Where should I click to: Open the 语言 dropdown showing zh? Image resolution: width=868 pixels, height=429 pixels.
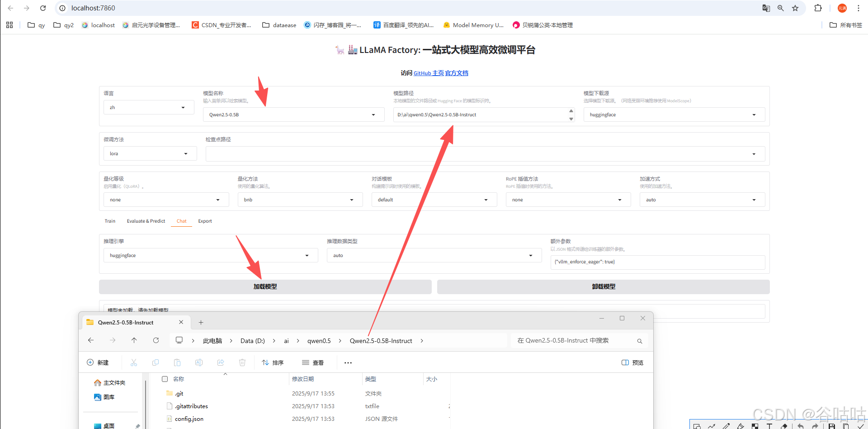coord(149,107)
